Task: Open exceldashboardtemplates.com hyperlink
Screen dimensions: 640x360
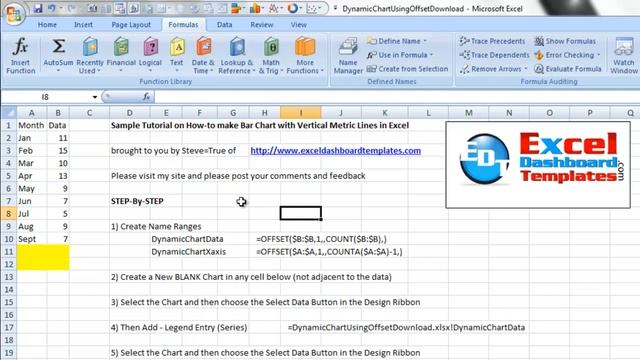Action: pos(336,151)
